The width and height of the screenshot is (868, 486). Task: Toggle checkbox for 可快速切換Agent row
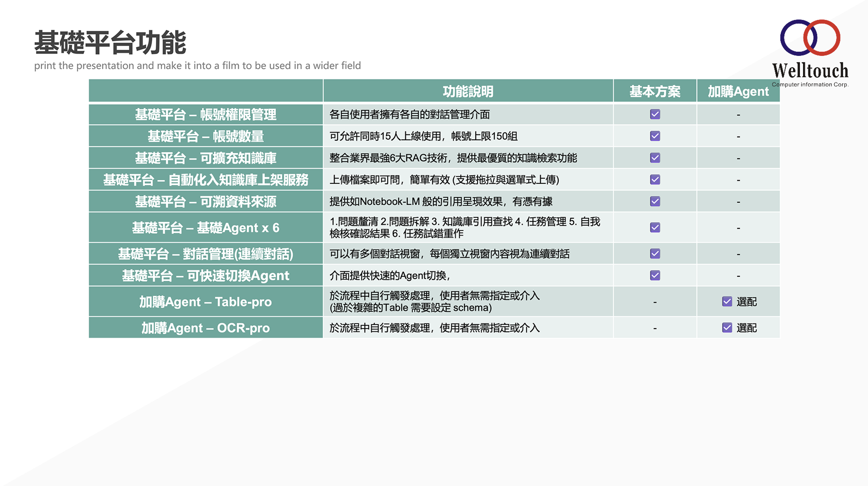tap(655, 275)
